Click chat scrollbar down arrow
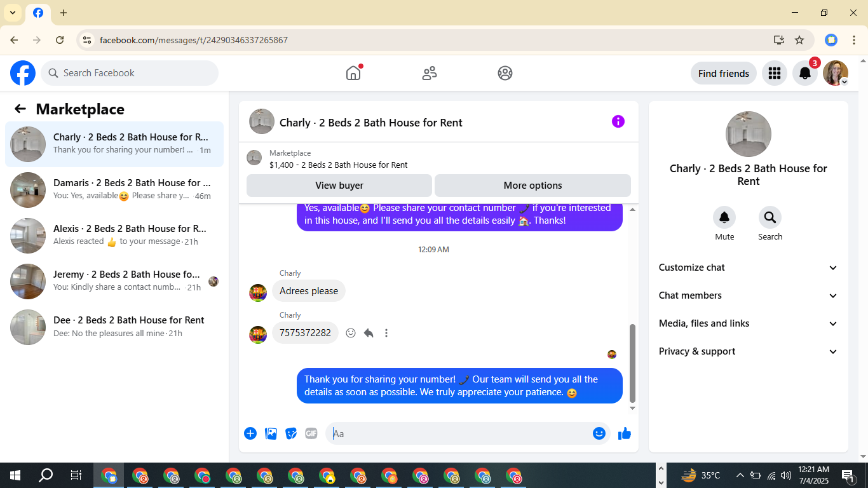 pos(632,408)
